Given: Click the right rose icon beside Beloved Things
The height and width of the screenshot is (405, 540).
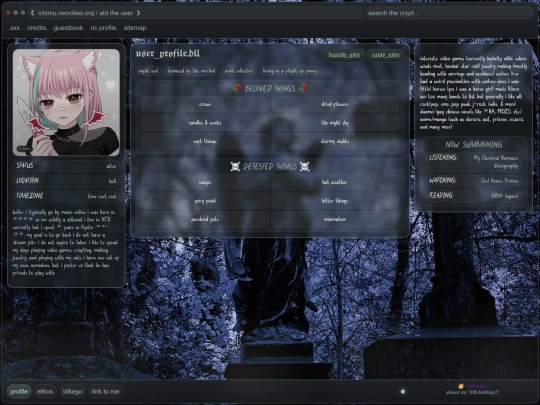Looking at the screenshot, I should coord(303,89).
